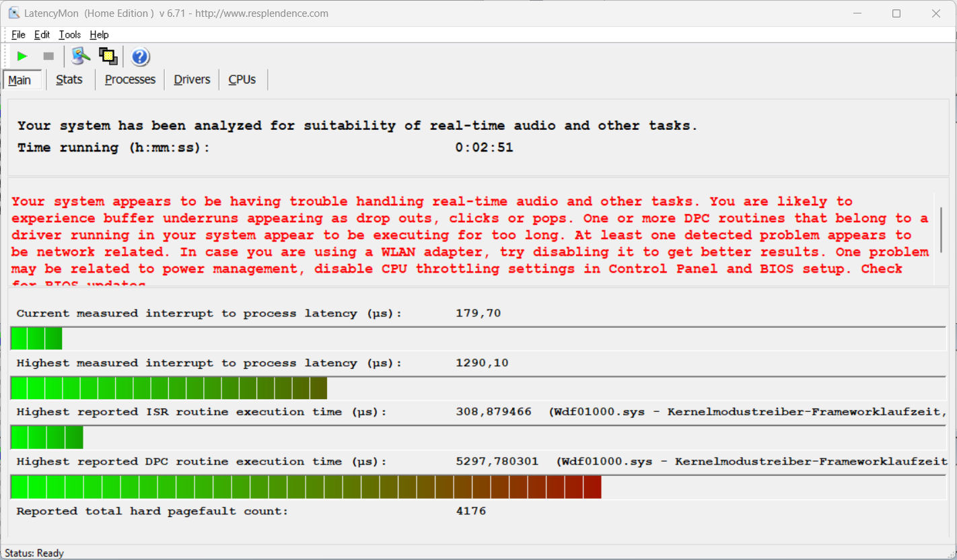Expand the Tools menu
Viewport: 957px width, 560px height.
(69, 35)
